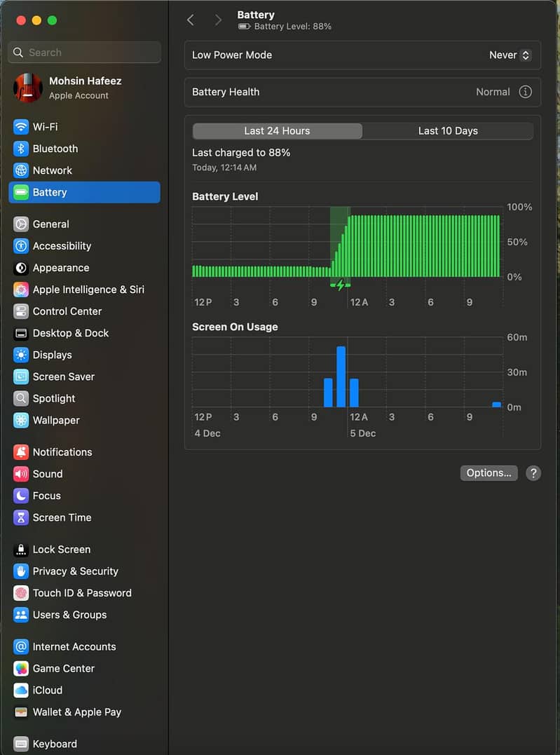Screen dimensions: 560x755
Task: Click the Options... button
Action: (x=489, y=473)
